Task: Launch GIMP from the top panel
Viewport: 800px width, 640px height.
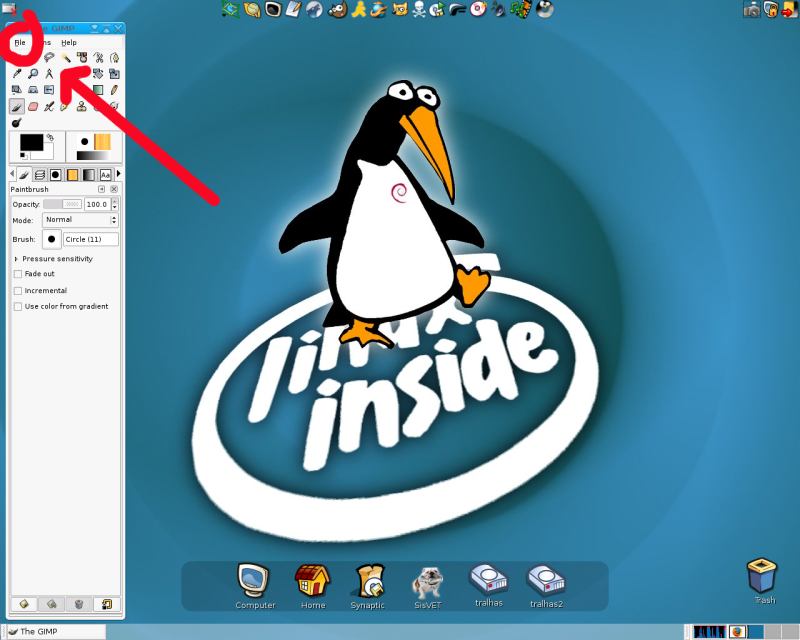Action: (x=337, y=9)
